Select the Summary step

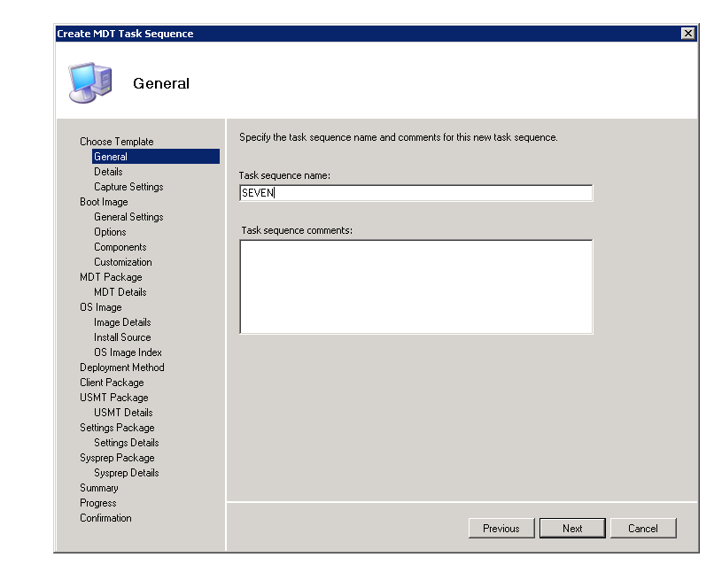98,488
